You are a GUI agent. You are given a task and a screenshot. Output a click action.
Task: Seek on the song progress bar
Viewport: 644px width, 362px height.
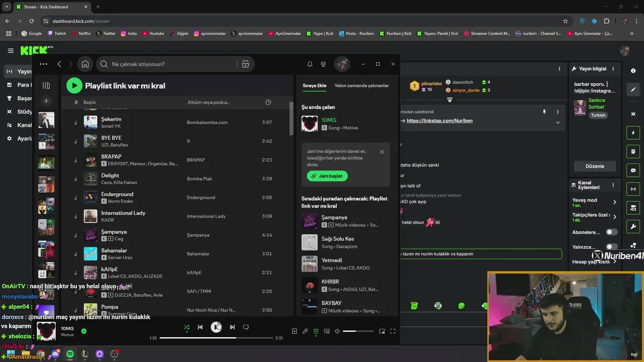(x=216, y=338)
